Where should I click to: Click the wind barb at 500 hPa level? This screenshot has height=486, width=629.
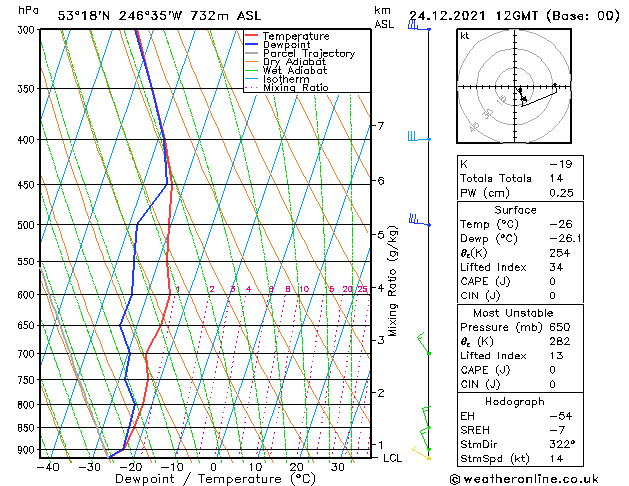(x=420, y=220)
